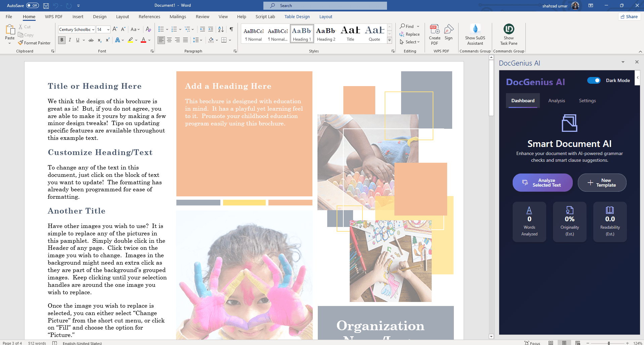
Task: Toggle Dark Mode switch in DocGenius
Action: [x=594, y=80]
